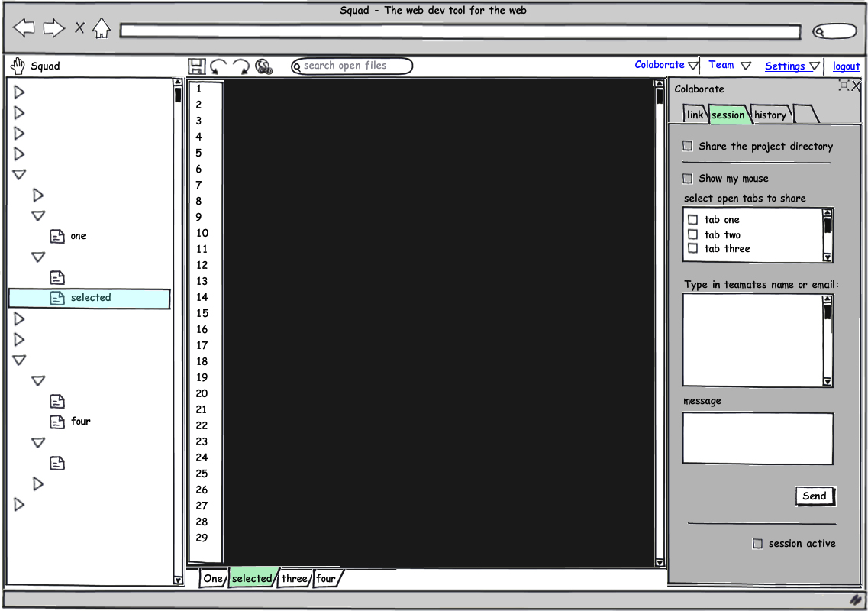Select the three tab below the editor
The image size is (868, 611).
pos(294,579)
